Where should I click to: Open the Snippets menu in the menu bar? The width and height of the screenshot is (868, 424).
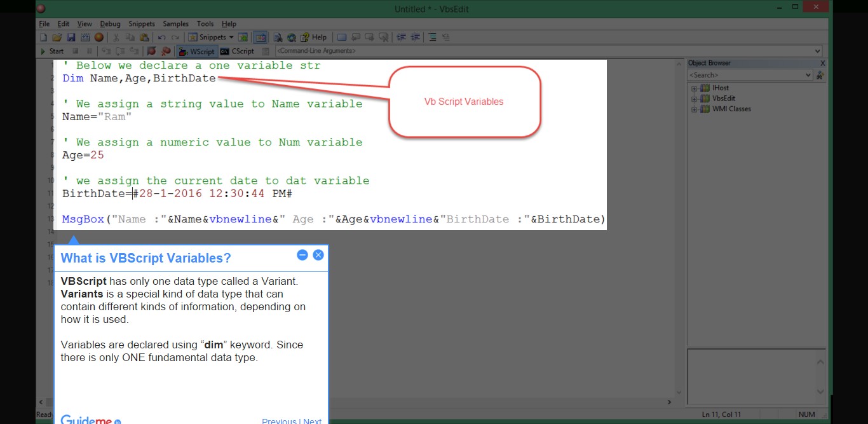141,24
